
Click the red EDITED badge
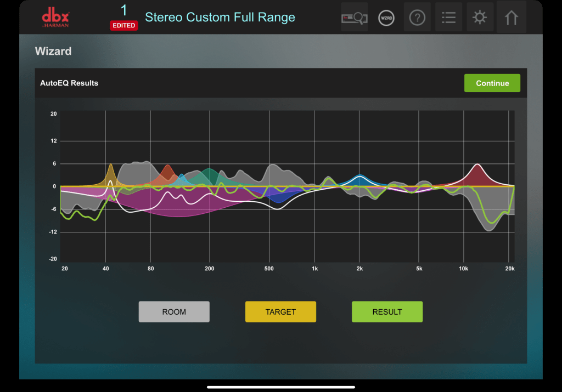point(123,25)
